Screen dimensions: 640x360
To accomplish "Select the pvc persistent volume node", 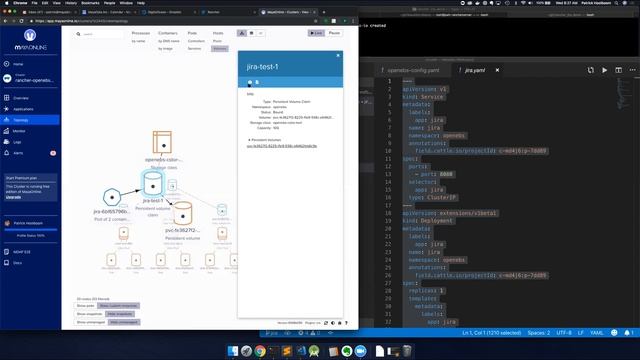I will point(182,213).
